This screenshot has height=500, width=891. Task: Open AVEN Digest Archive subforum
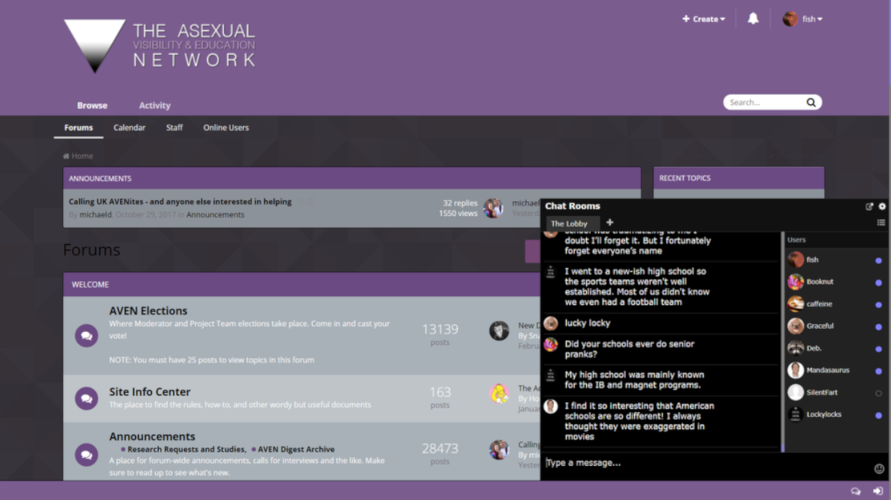pyautogui.click(x=296, y=449)
